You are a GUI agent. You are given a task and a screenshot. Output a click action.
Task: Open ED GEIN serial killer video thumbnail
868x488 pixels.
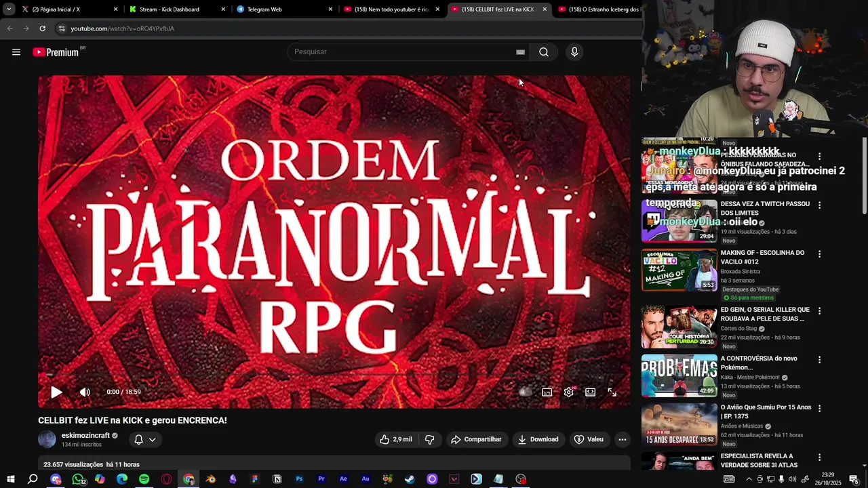pos(679,327)
